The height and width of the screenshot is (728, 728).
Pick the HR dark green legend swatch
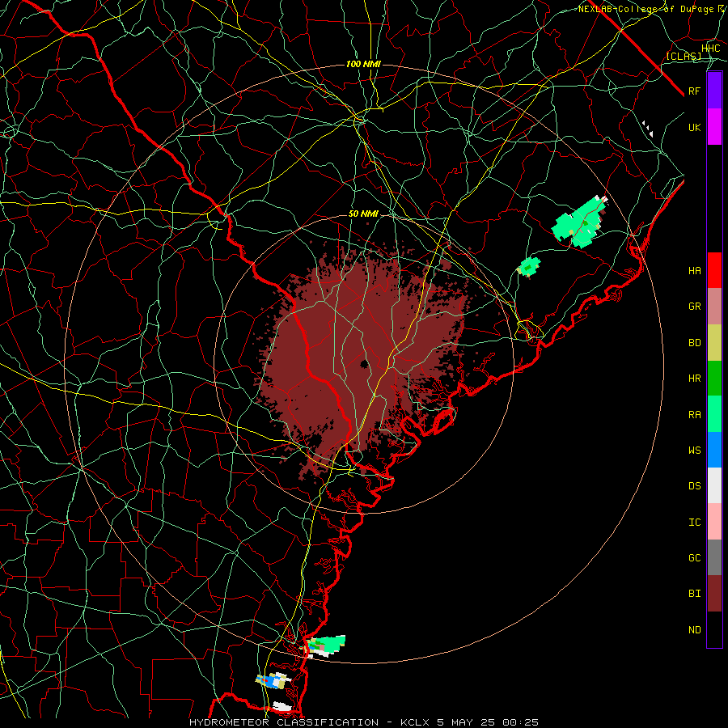[714, 378]
